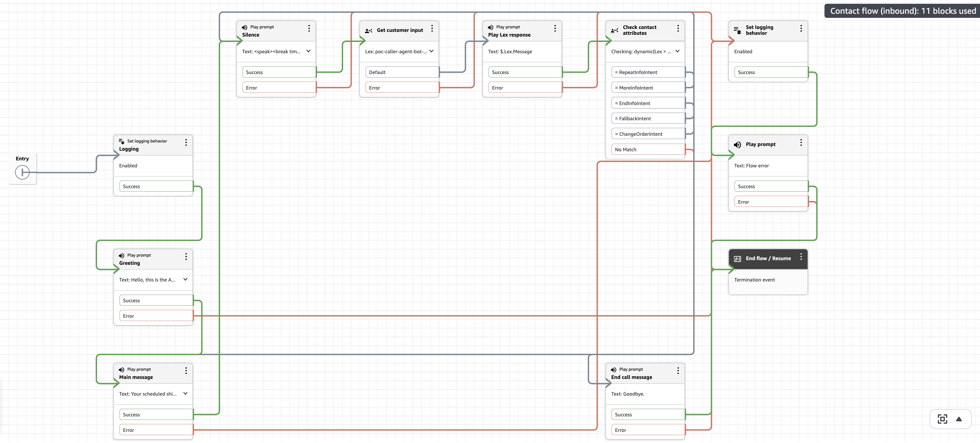
Task: Click the Default branch of Get customer input
Action: [x=402, y=72]
